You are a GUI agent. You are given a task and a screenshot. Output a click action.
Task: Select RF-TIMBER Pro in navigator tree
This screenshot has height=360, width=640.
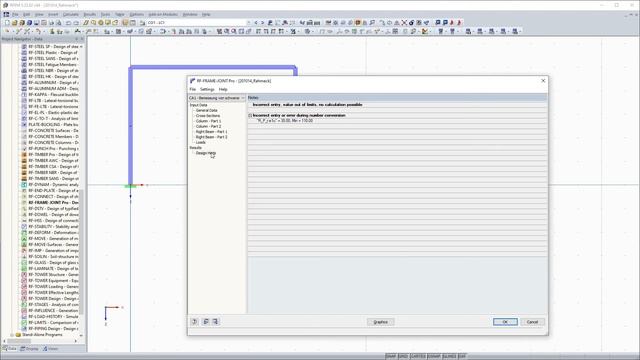coord(53,155)
